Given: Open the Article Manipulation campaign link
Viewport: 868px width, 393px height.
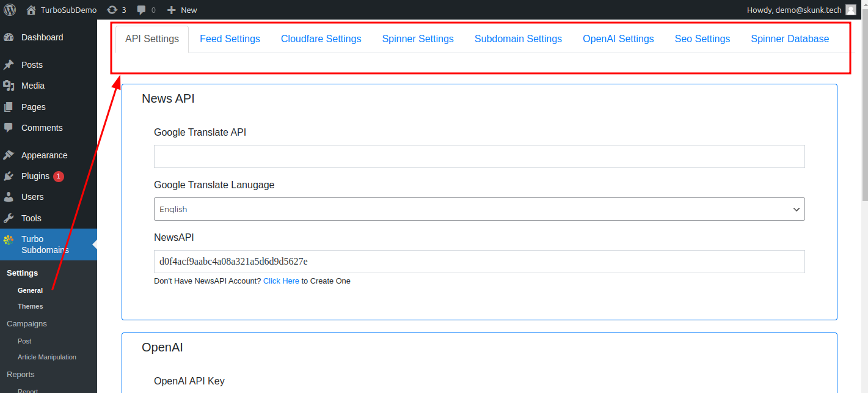Looking at the screenshot, I should point(47,357).
